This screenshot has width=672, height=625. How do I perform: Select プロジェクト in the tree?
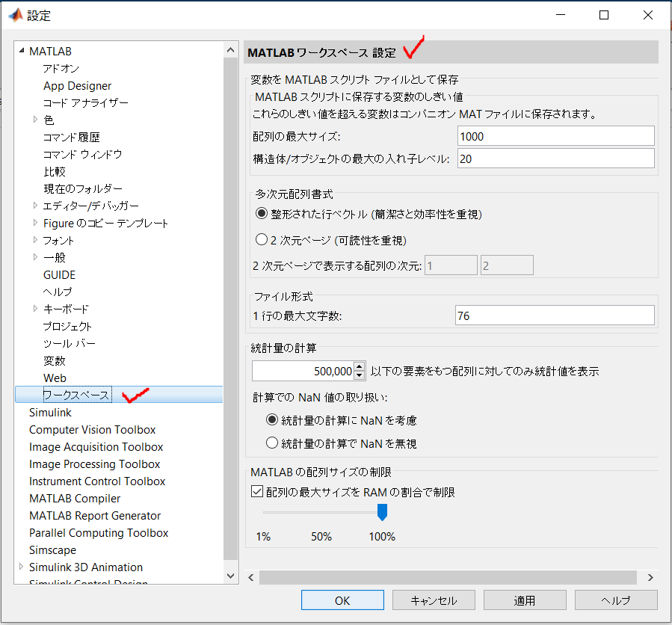(67, 326)
